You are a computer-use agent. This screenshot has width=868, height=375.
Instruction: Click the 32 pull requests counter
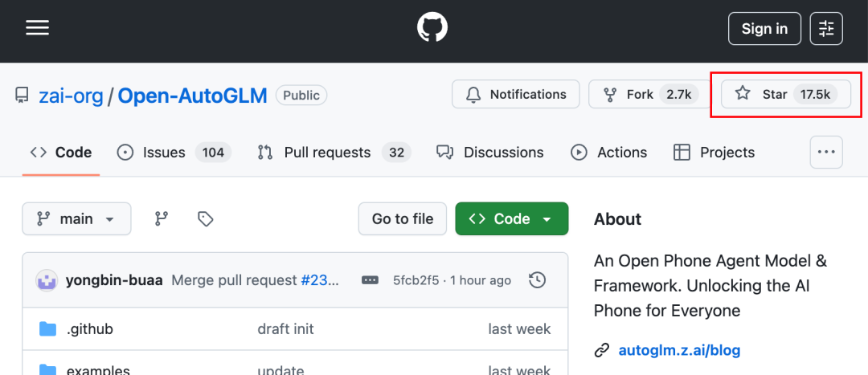click(396, 152)
